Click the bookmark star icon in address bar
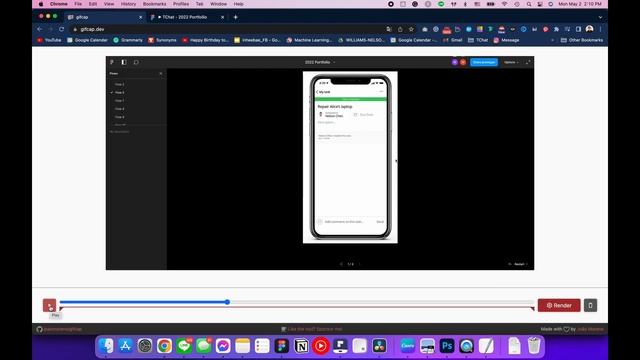 pos(411,29)
